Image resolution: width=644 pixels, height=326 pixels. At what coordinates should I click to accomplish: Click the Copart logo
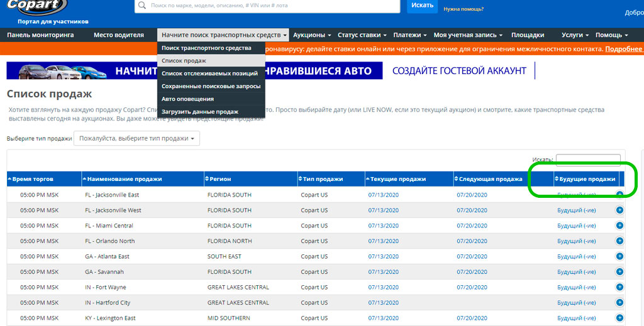[37, 6]
